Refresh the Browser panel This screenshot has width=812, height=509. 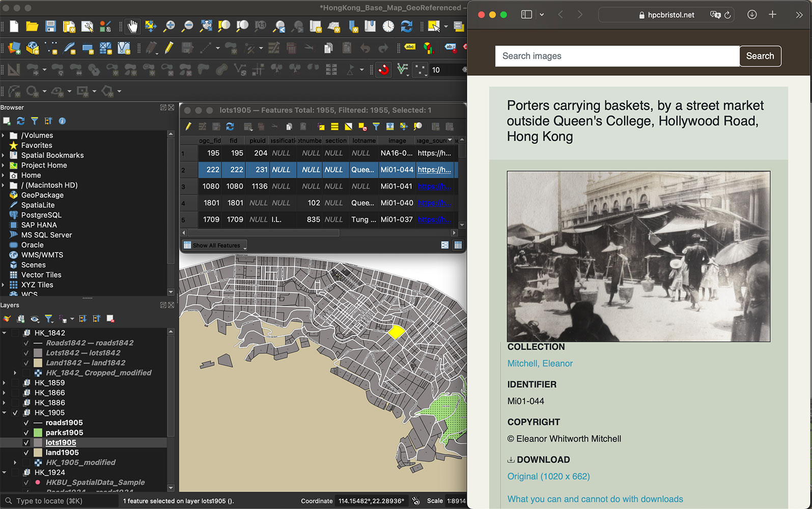click(x=20, y=121)
